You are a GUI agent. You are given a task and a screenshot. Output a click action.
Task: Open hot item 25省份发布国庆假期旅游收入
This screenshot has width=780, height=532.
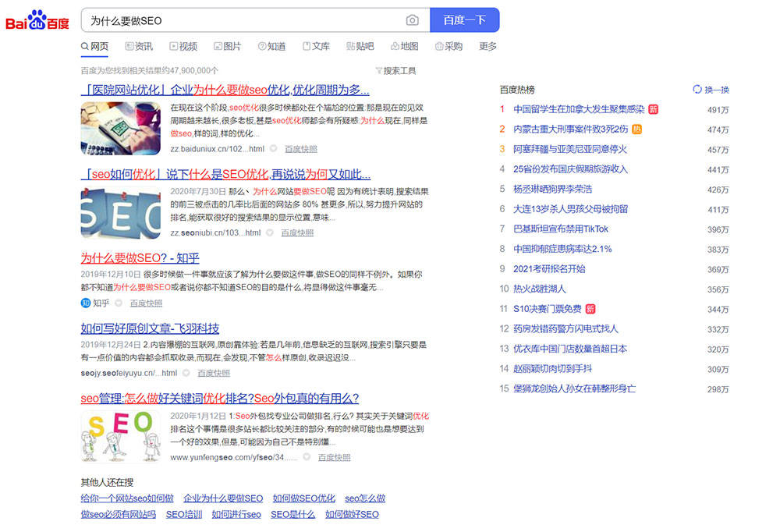point(571,169)
